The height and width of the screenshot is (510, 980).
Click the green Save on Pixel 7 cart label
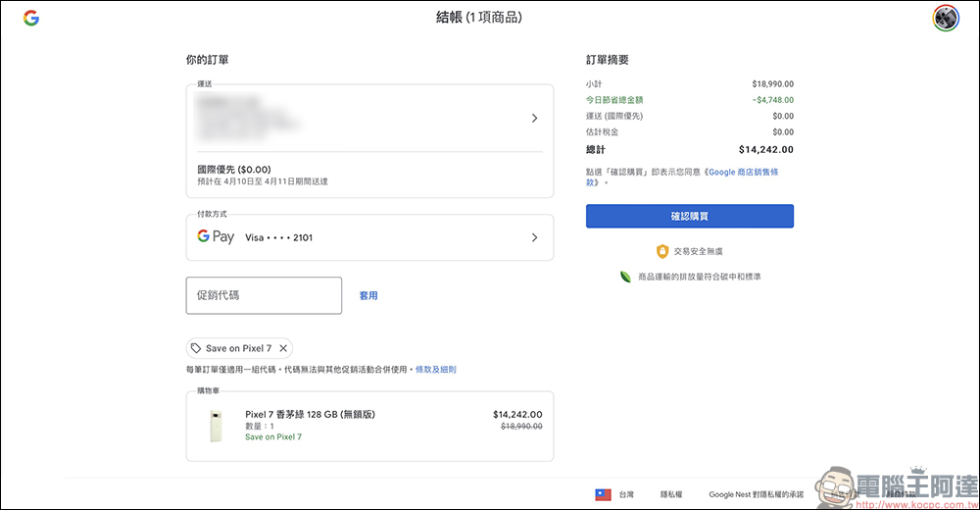273,436
